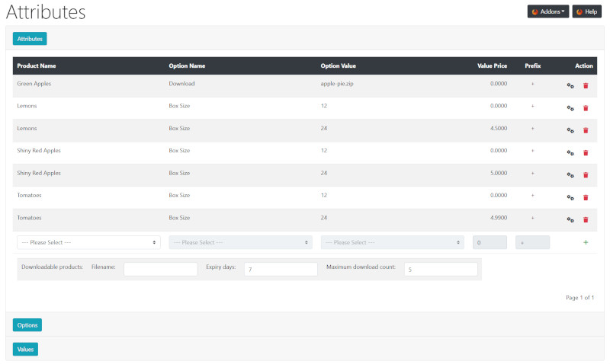Click the Prefix column header

(x=532, y=65)
